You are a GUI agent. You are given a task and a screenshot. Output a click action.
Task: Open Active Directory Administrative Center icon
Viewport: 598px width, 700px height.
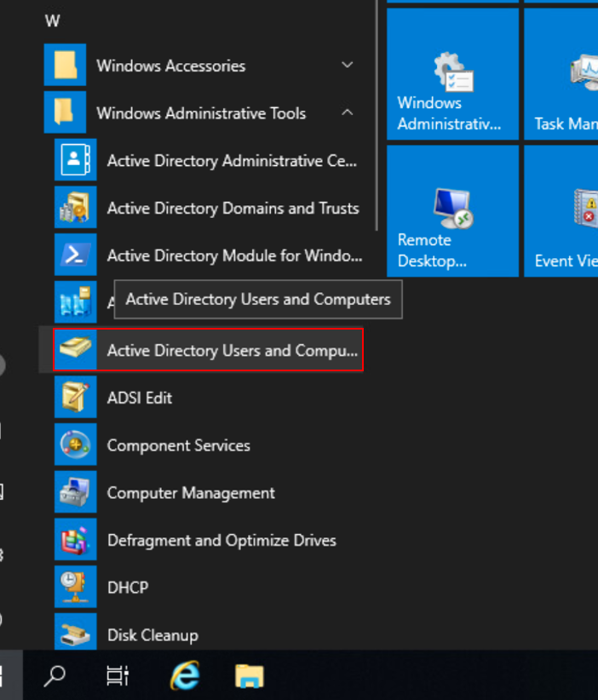coord(75,160)
